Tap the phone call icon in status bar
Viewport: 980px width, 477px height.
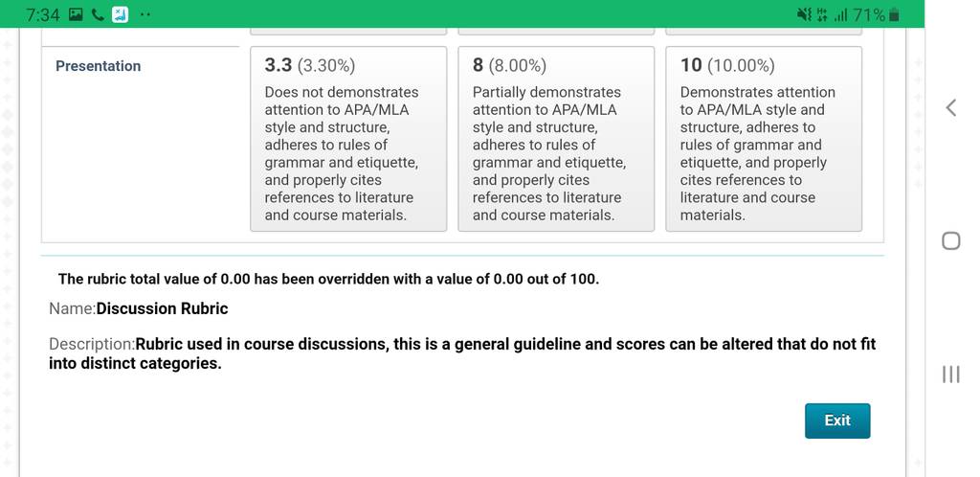point(98,14)
